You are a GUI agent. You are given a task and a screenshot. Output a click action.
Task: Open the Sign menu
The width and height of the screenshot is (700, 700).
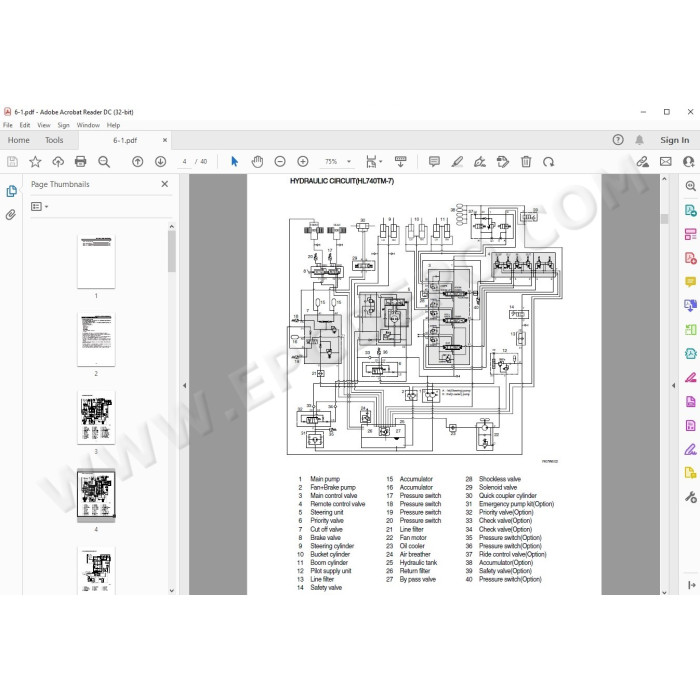coord(63,125)
